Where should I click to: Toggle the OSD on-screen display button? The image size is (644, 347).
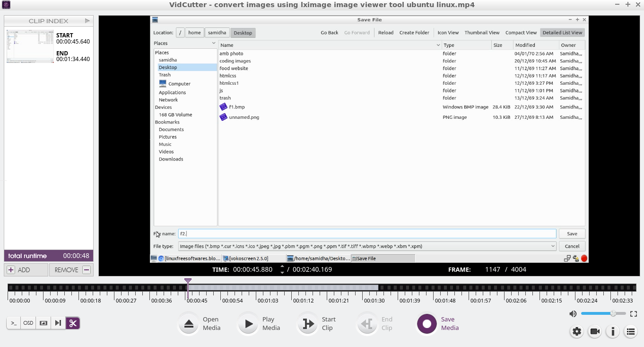point(28,323)
